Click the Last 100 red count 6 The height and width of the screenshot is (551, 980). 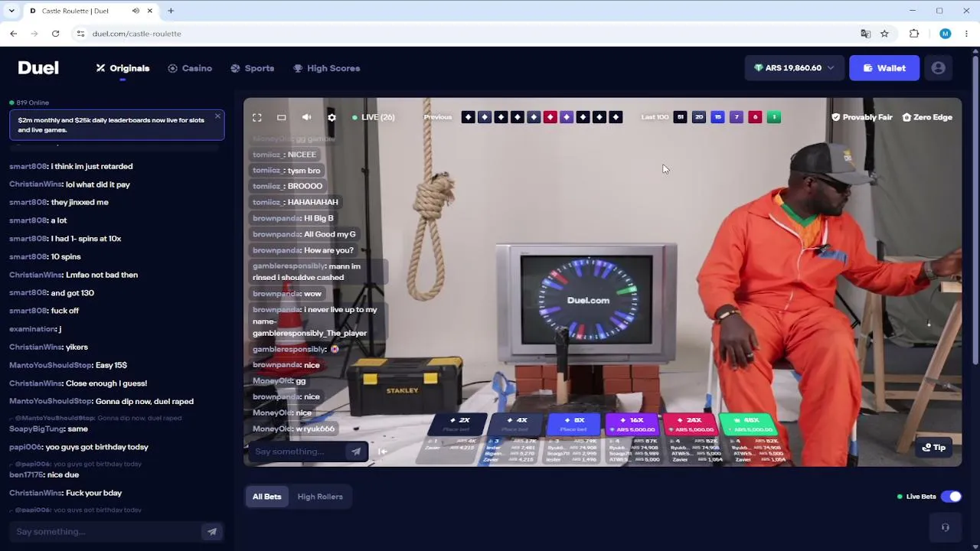pyautogui.click(x=755, y=117)
